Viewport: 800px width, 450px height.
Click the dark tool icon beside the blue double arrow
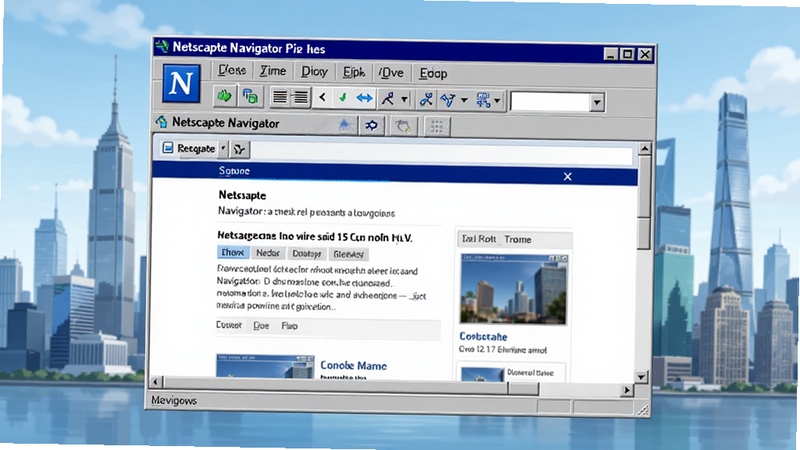point(388,98)
